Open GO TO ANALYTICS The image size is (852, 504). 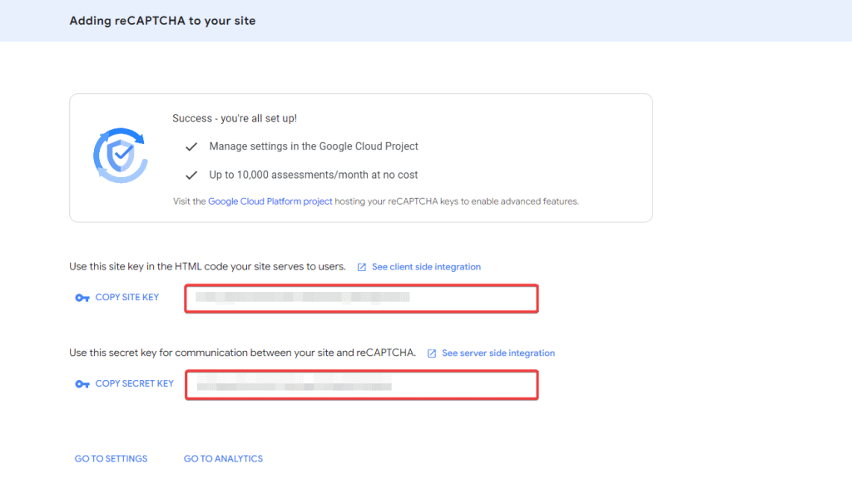pos(223,458)
